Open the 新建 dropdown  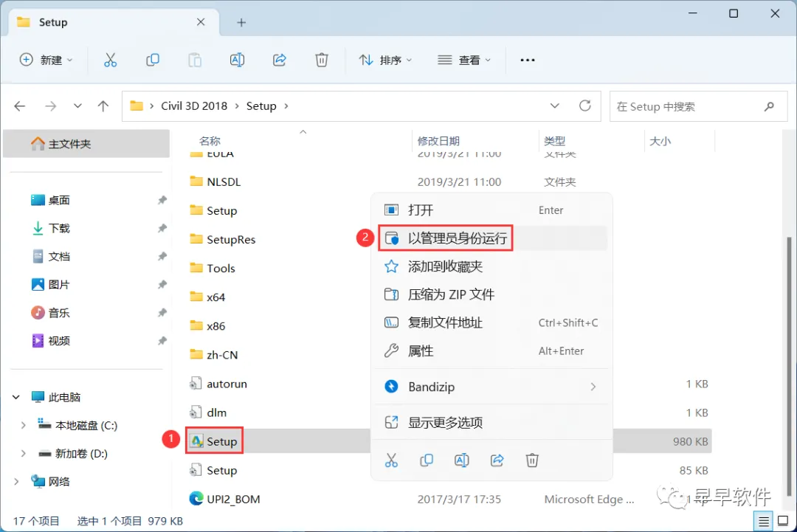coord(46,60)
